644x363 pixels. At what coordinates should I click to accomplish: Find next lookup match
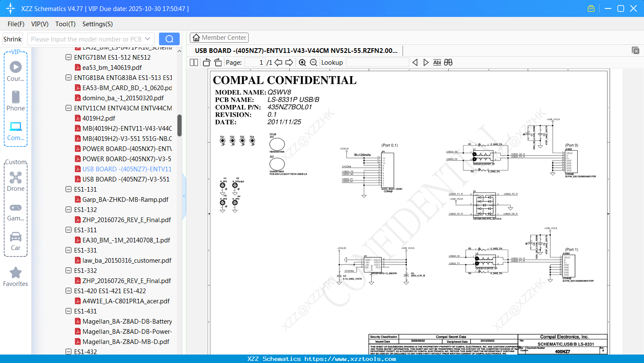(x=426, y=63)
